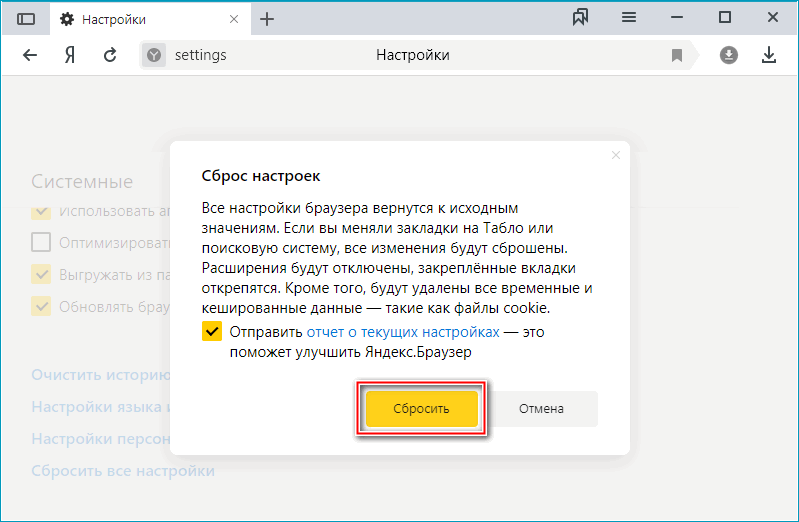Open a new tab with plus
Viewport: 799px width, 522px height.
point(267,19)
